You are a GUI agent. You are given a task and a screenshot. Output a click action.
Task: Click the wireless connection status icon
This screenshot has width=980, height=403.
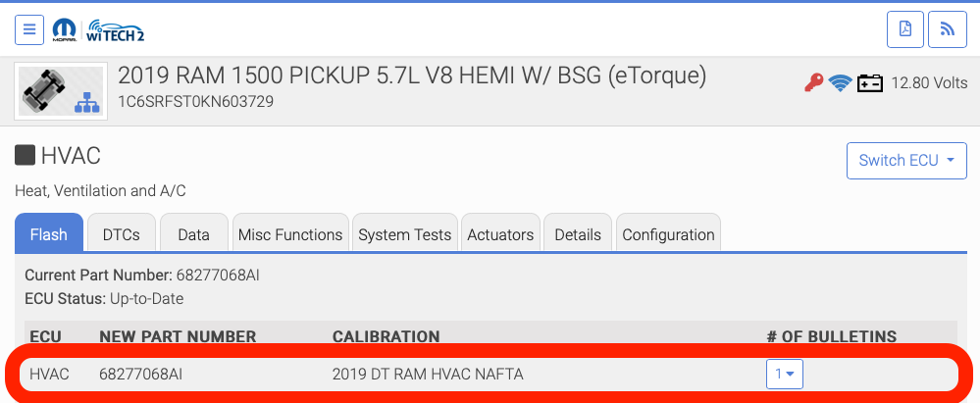(x=840, y=83)
